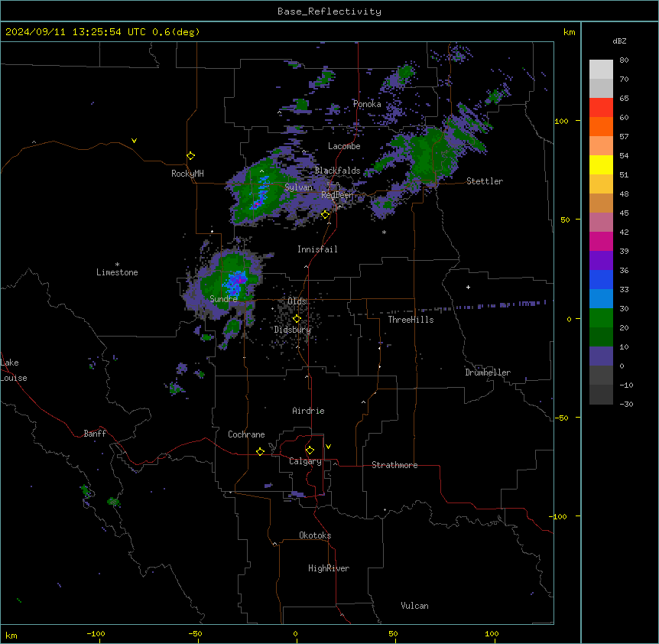
Task: Click the Okotoks city label
Action: [x=315, y=535]
